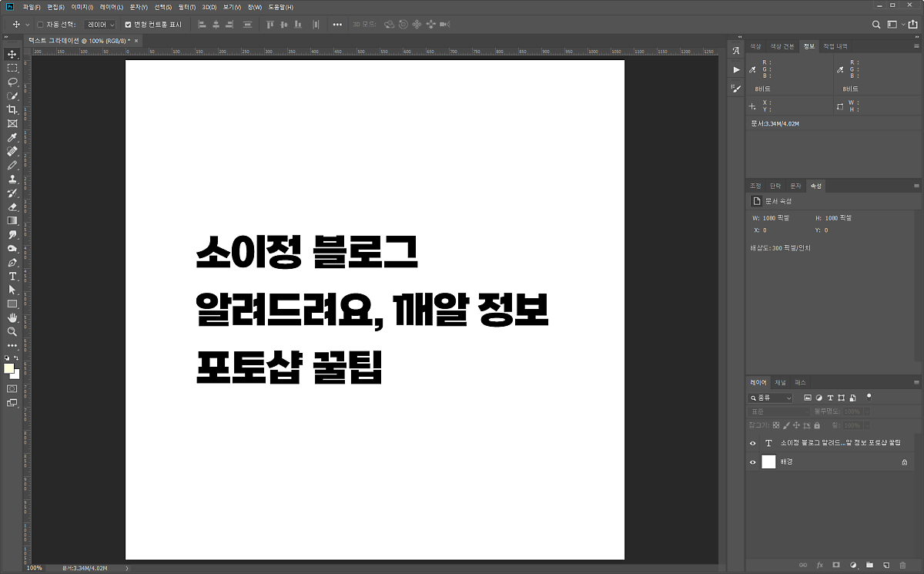This screenshot has height=574, width=924.
Task: Open the 필터(T) menu
Action: (x=186, y=7)
